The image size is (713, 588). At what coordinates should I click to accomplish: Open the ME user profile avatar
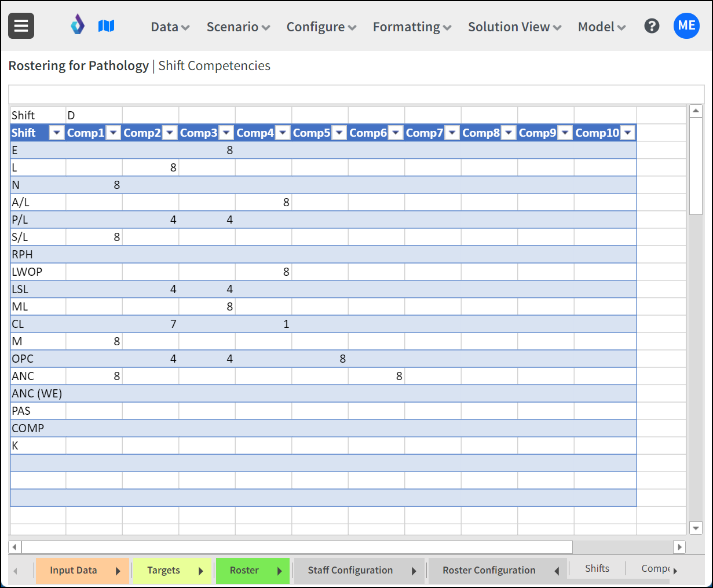(x=686, y=25)
